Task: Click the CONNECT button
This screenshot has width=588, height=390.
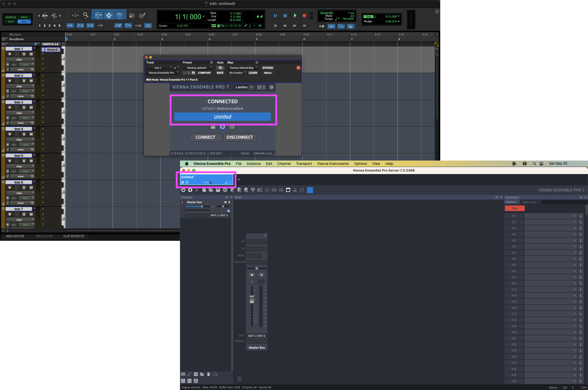Action: coord(205,137)
